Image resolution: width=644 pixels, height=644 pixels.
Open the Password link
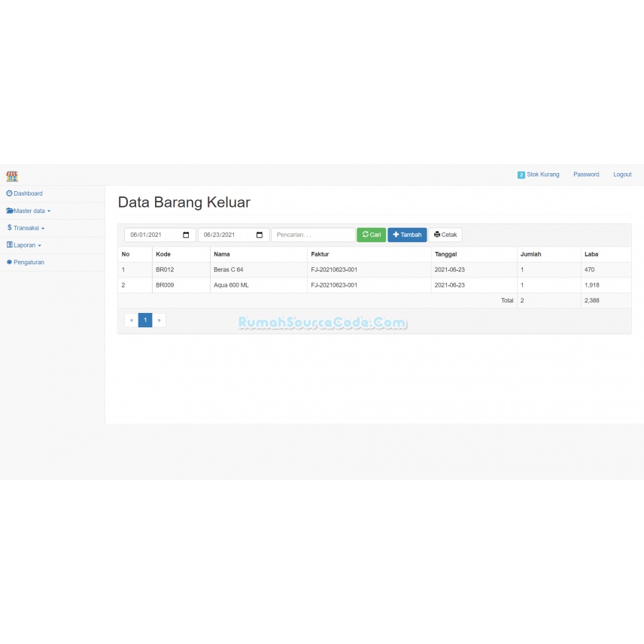pos(586,175)
